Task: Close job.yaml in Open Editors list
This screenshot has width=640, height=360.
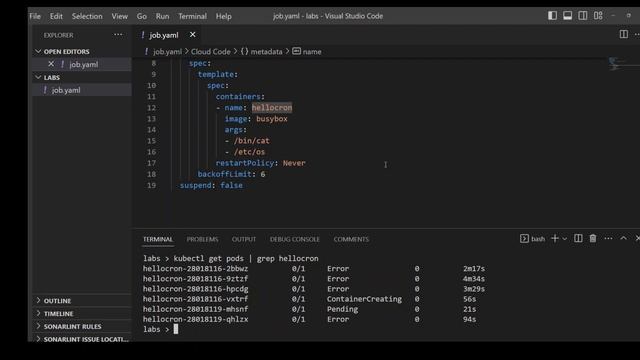Action: pyautogui.click(x=51, y=64)
